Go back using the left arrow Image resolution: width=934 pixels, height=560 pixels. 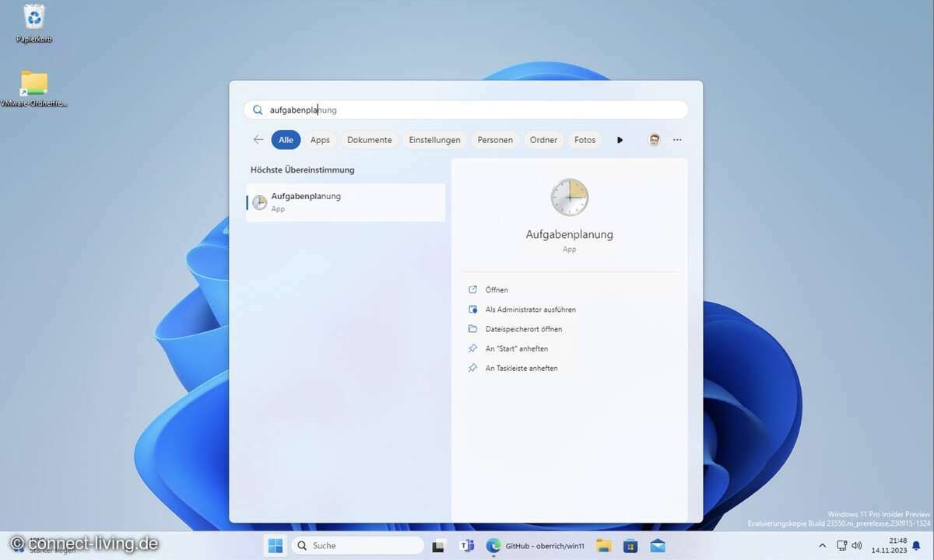point(258,140)
